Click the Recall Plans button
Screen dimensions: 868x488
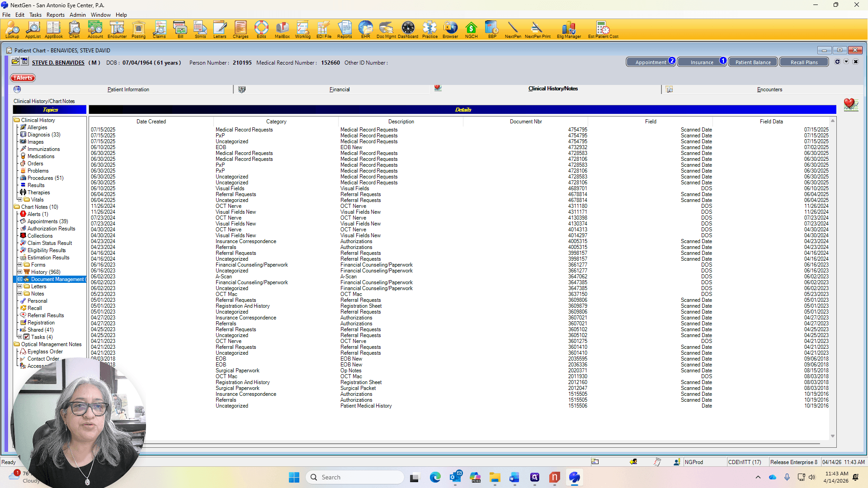click(804, 62)
